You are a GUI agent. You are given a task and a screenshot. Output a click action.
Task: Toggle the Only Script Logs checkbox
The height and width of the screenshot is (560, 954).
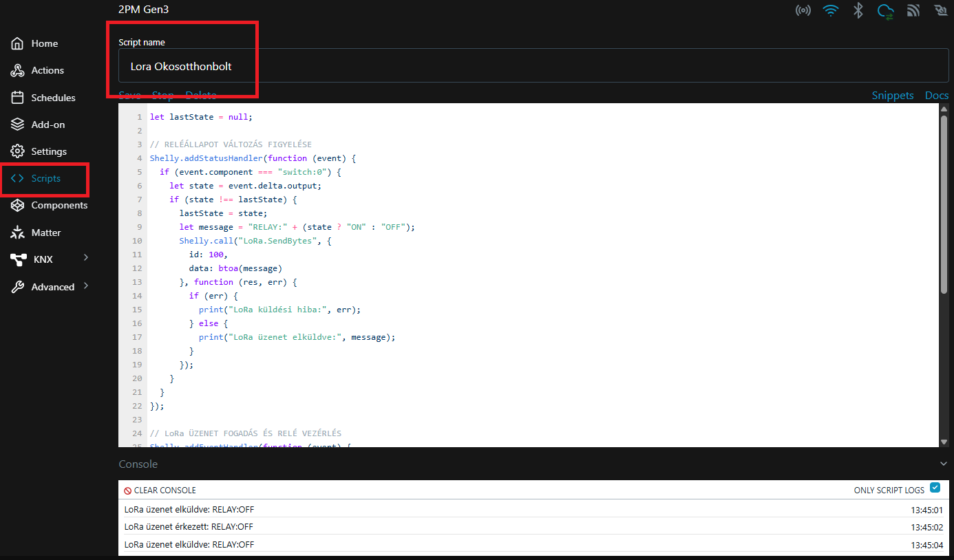[935, 488]
